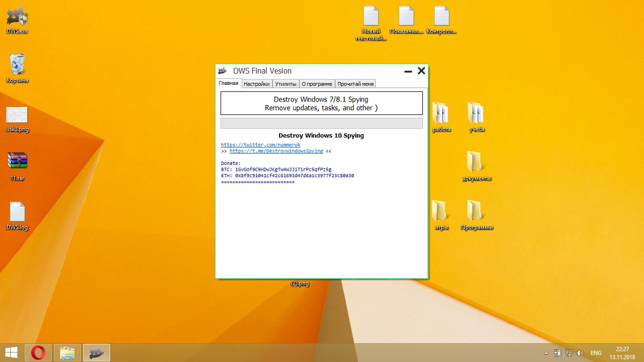Switch to the О программе tab

tap(317, 84)
